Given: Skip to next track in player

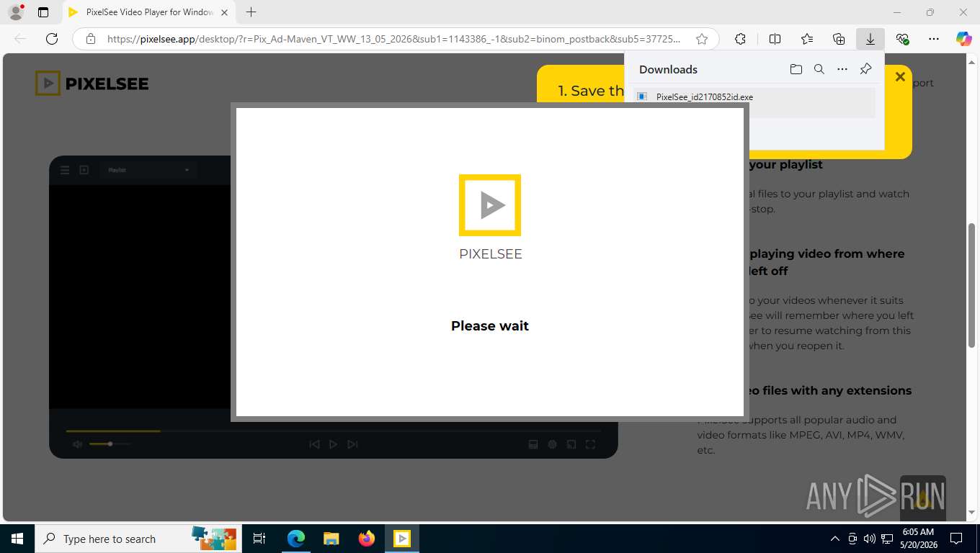Looking at the screenshot, I should click(352, 444).
